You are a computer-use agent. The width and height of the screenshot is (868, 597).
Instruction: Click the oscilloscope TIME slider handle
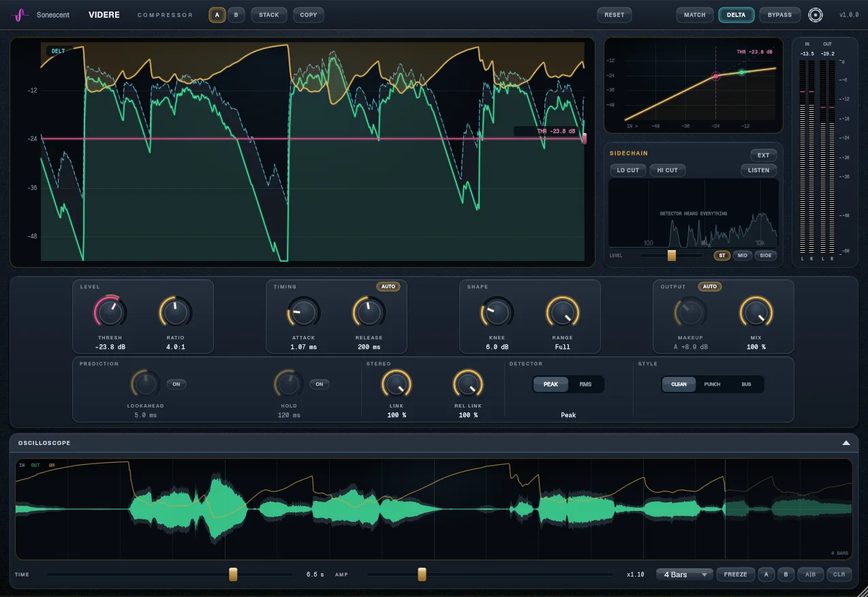(x=233, y=575)
